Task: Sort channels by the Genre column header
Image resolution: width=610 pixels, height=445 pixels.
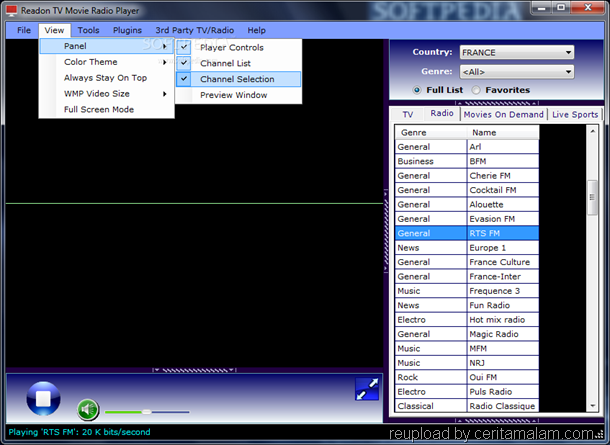Action: (x=431, y=132)
